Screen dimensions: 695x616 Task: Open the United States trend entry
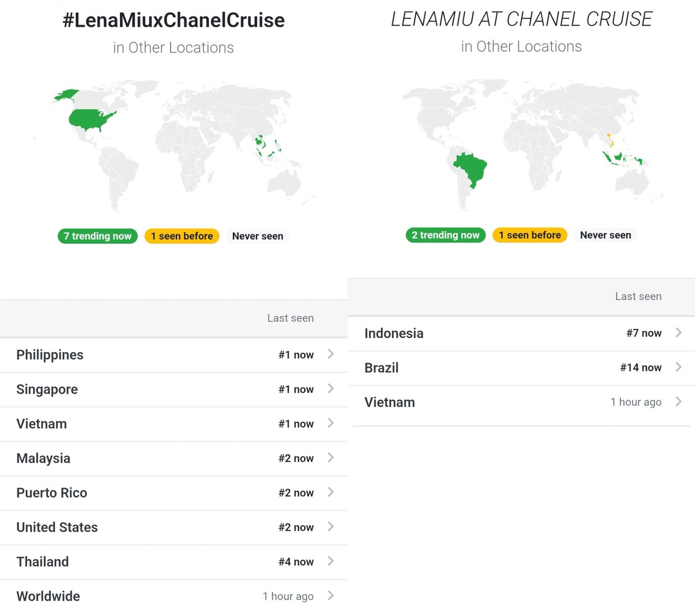point(174,527)
